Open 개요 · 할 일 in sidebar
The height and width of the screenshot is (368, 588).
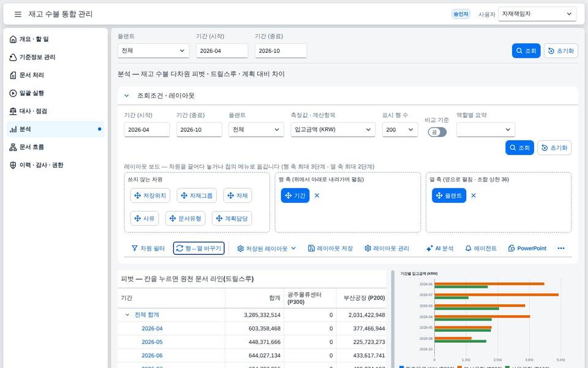(x=56, y=39)
